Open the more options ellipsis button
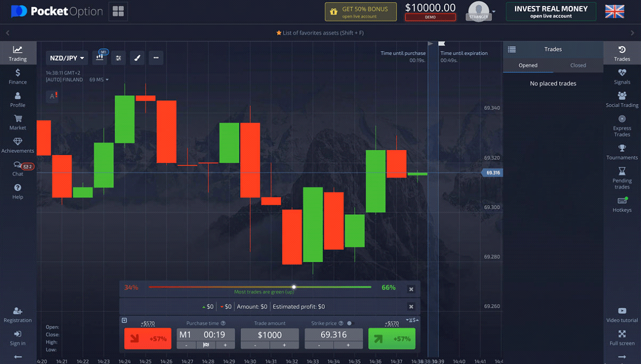 tap(156, 57)
